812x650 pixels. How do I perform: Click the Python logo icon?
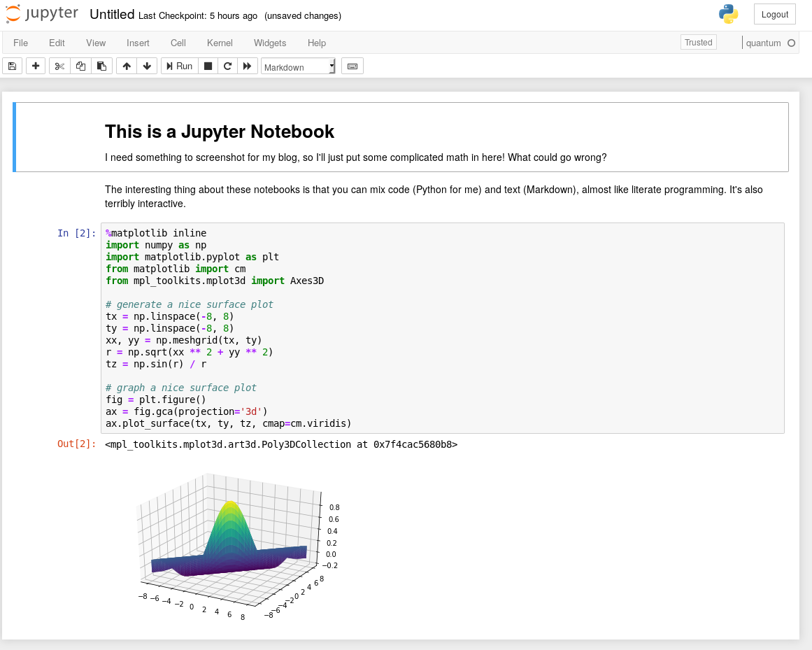pyautogui.click(x=729, y=14)
